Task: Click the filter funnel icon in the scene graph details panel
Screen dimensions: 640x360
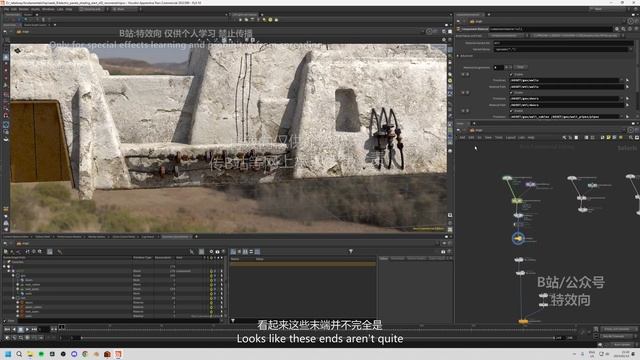Action: 351,251
